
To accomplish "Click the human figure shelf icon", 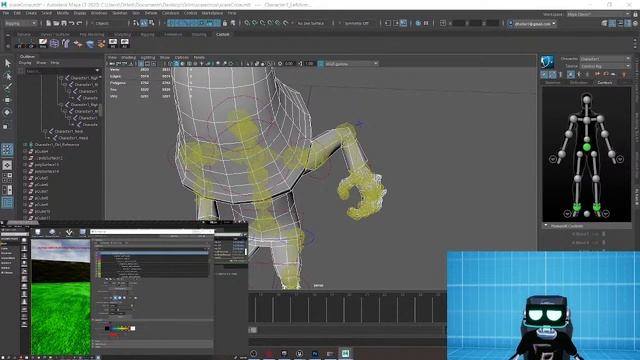I will 66,43.
